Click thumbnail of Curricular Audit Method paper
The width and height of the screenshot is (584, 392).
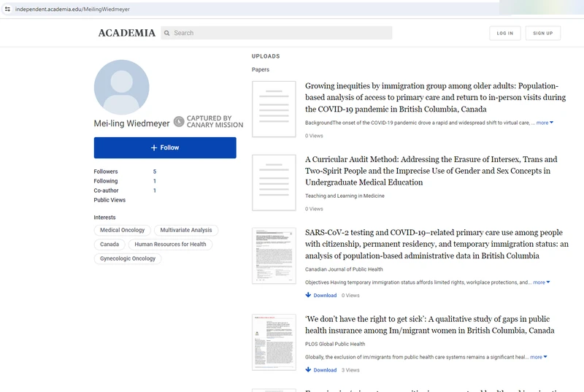[x=274, y=182]
